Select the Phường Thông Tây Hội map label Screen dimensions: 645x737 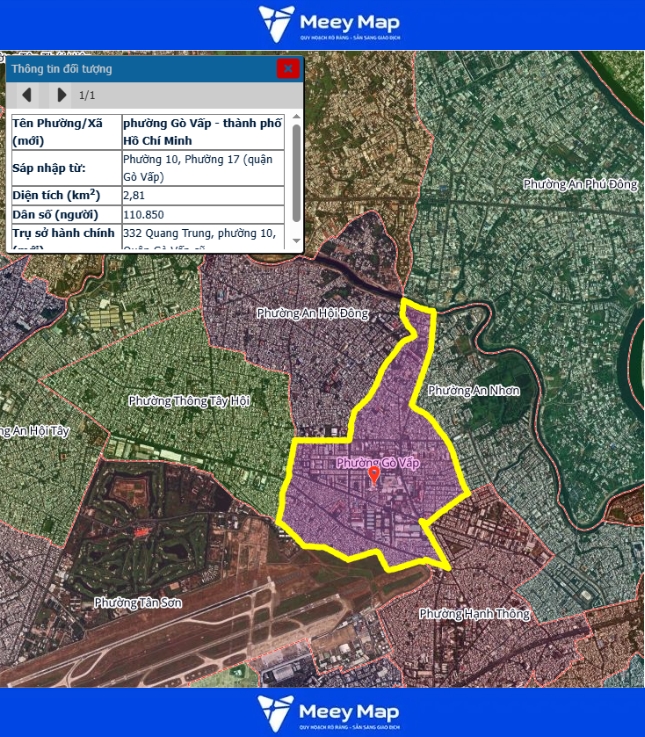click(x=188, y=400)
